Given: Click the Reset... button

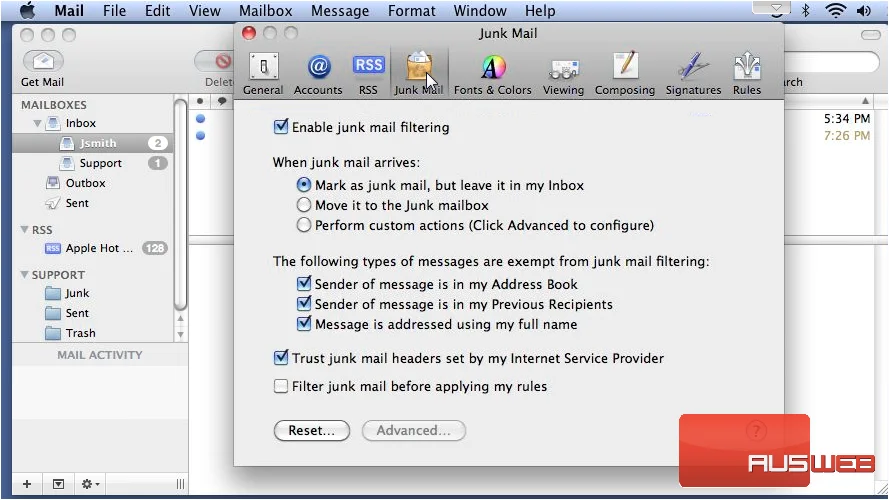Looking at the screenshot, I should coord(311,430).
